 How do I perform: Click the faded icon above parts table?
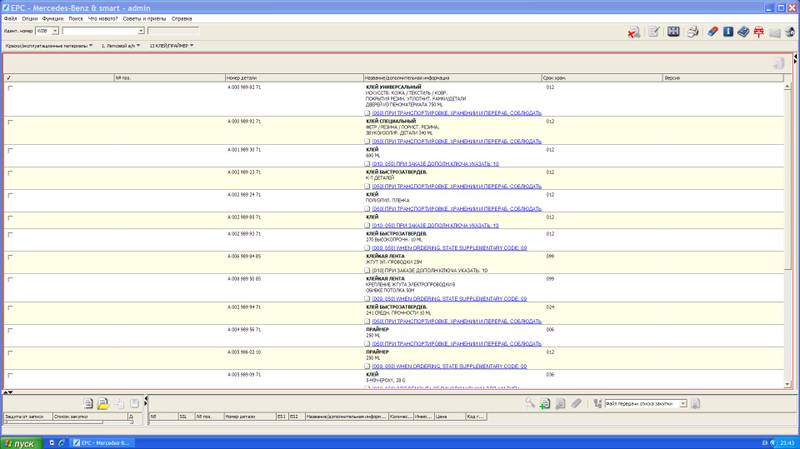[x=779, y=63]
